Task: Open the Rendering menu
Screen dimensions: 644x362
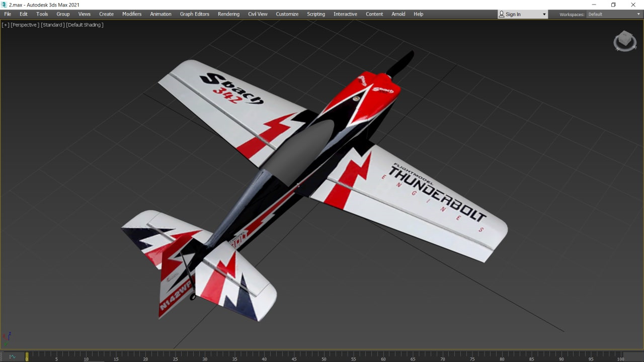Action: coord(228,14)
